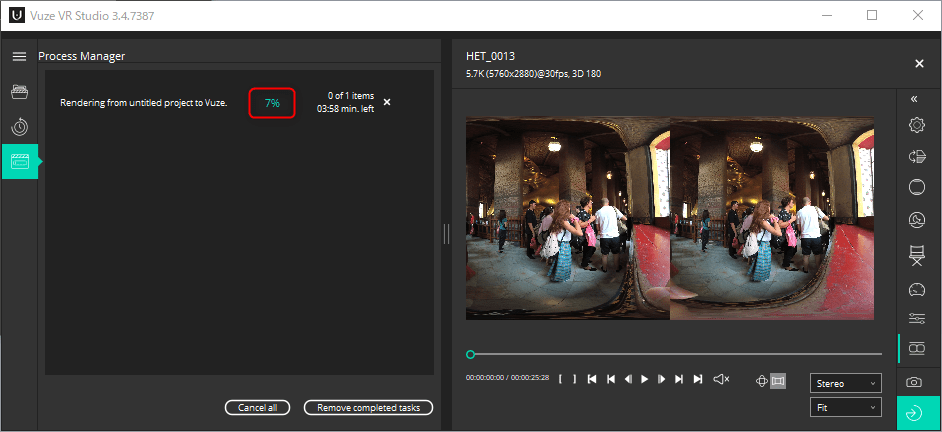Screen dimensions: 942x432
Task: Click the timeline playhead handle
Action: pos(470,354)
